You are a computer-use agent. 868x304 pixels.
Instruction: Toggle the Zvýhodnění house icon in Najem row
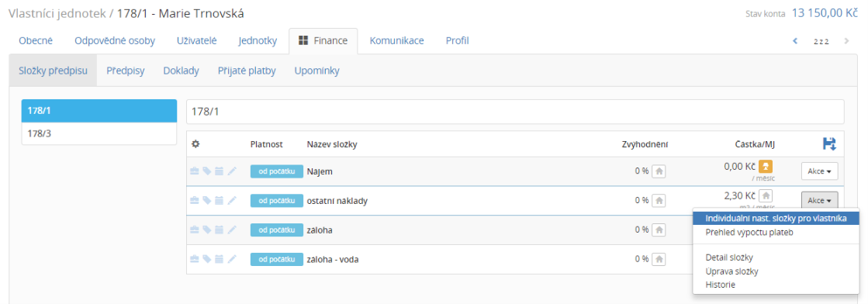(x=659, y=171)
